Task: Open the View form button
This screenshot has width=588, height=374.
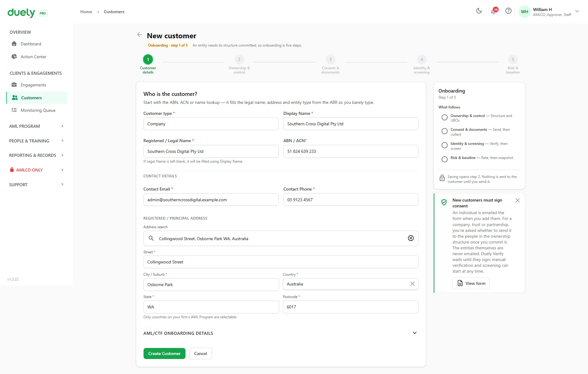Action: tap(471, 283)
